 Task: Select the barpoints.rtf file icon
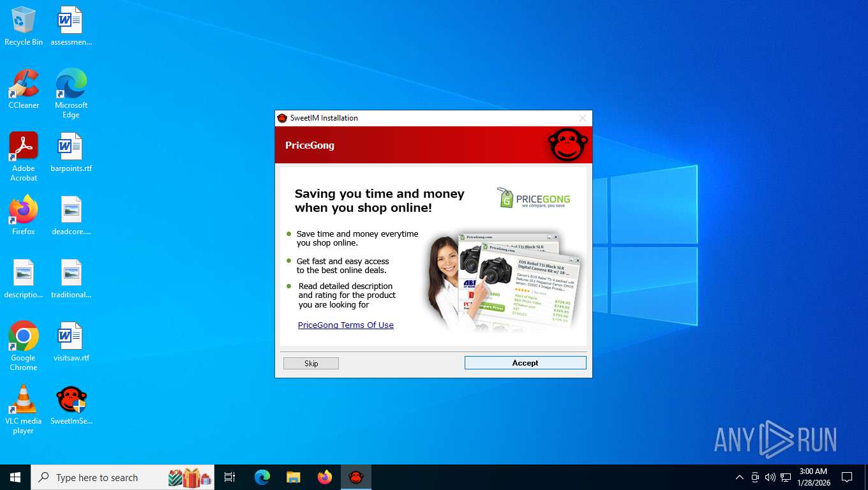[71, 152]
